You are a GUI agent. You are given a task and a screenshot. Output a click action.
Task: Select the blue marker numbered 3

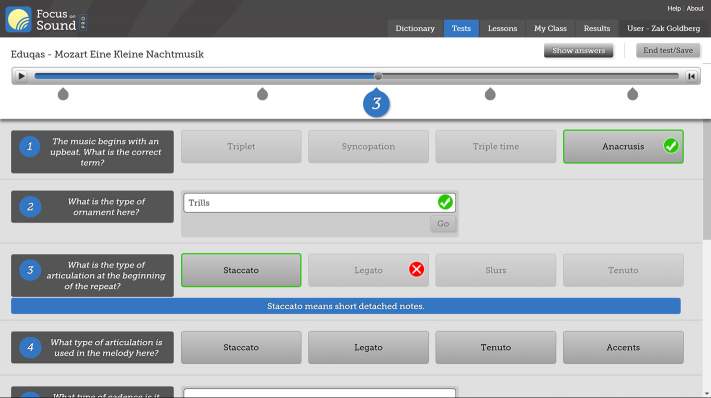pyautogui.click(x=376, y=104)
